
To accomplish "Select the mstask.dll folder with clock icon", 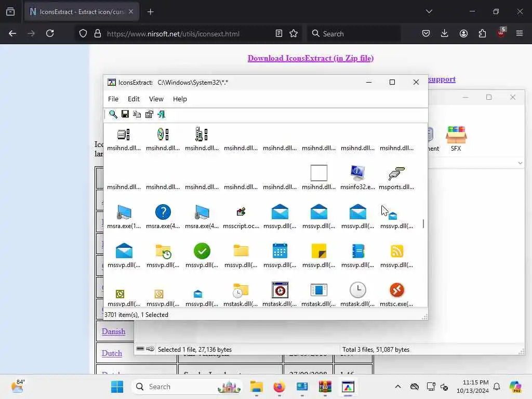I will (241, 290).
